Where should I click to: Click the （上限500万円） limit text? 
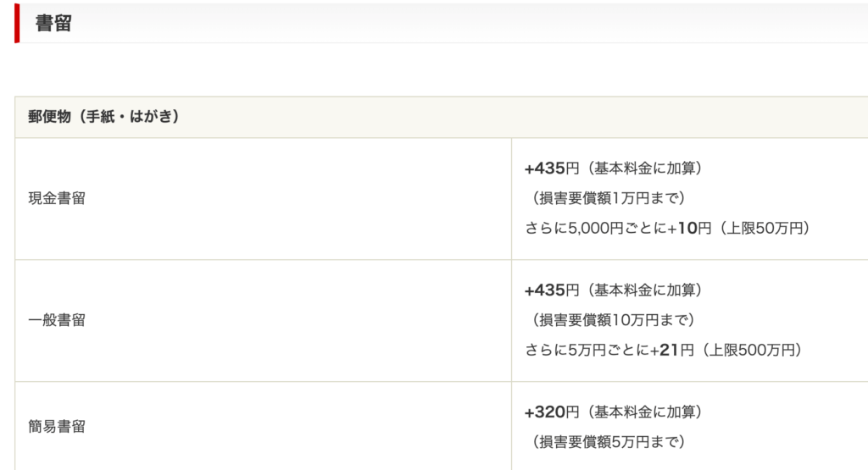(753, 350)
